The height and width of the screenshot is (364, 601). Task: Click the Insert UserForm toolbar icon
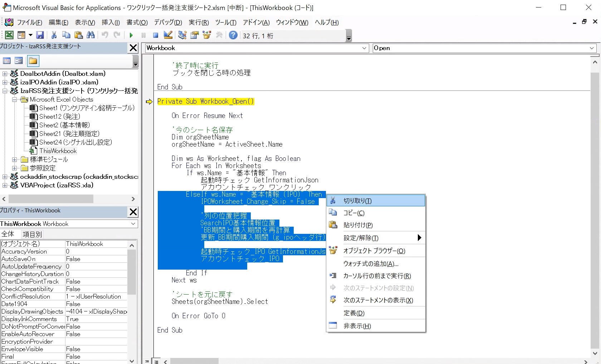pyautogui.click(x=21, y=35)
